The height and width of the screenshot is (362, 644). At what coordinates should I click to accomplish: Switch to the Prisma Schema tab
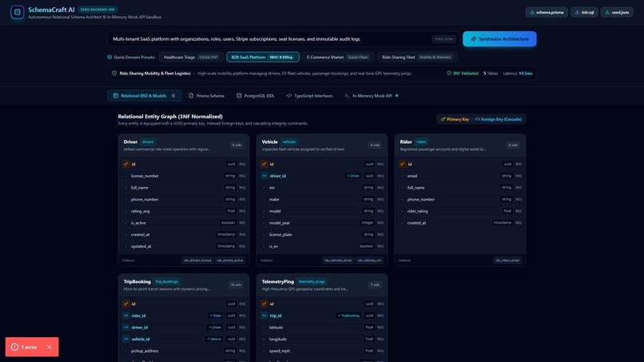point(207,96)
